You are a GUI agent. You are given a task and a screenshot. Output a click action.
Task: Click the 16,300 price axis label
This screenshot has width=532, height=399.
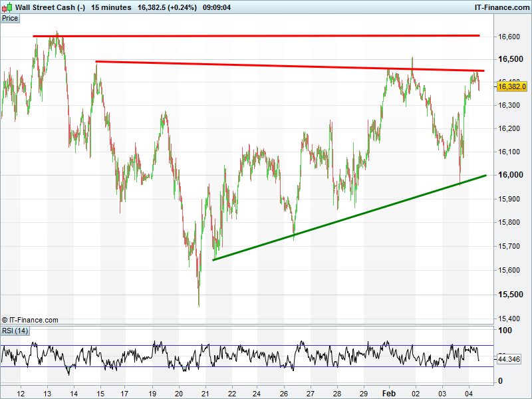point(509,105)
